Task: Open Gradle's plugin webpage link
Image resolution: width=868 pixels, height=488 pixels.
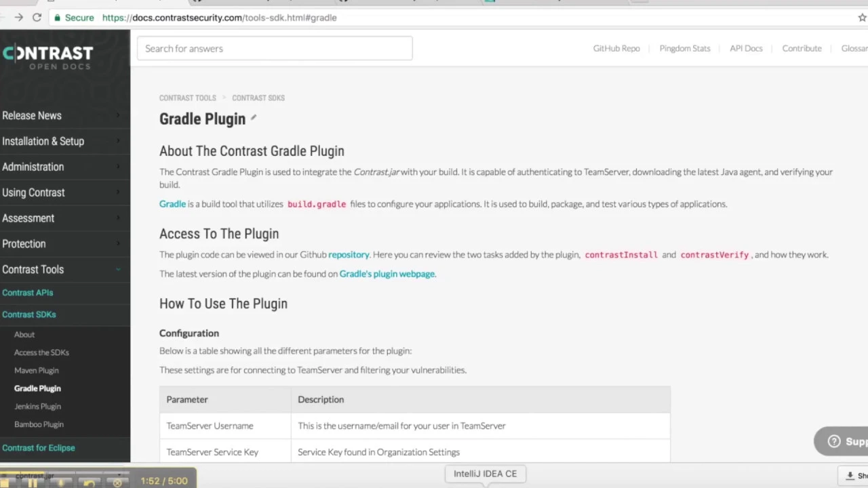Action: coord(387,274)
